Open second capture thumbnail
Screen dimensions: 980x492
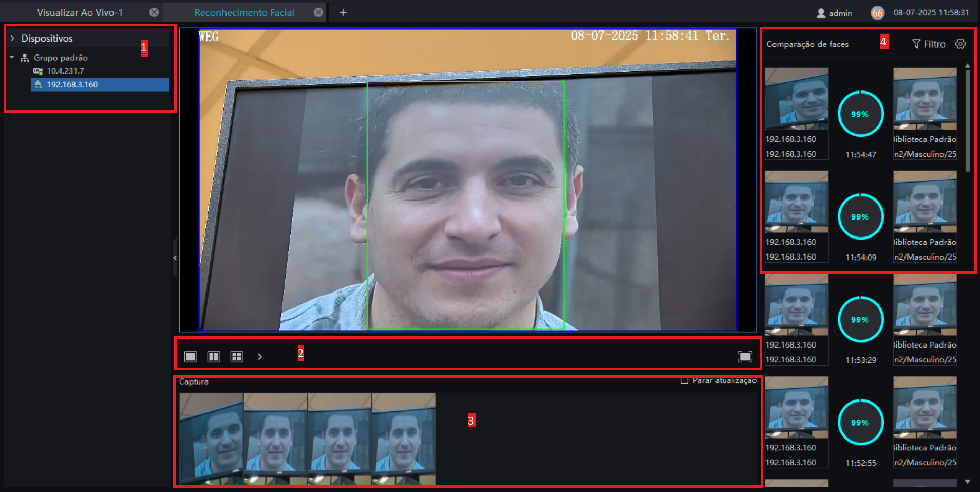pos(275,439)
